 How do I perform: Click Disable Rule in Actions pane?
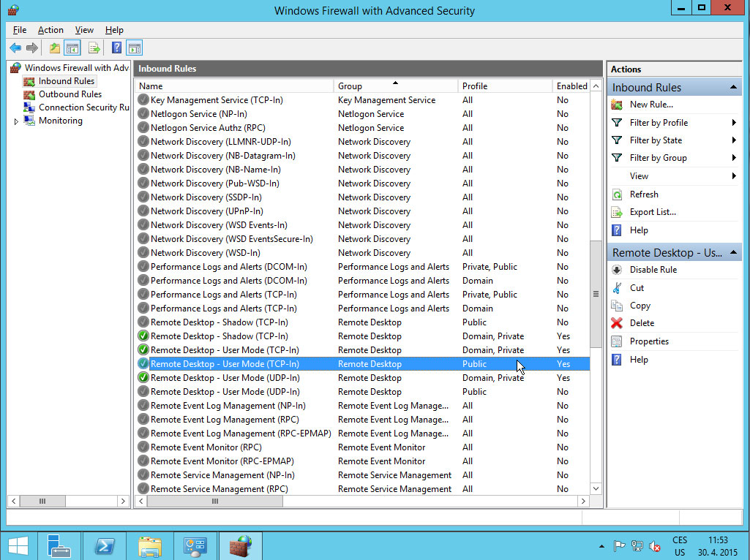tap(653, 270)
